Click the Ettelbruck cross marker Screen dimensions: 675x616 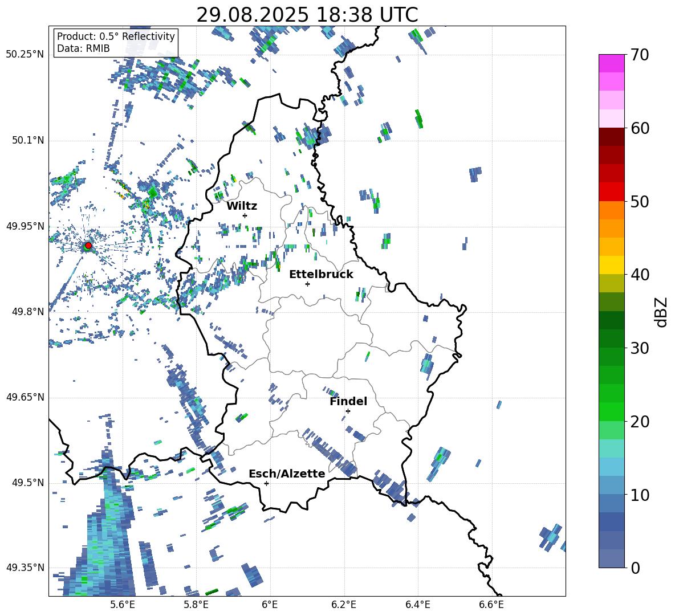[307, 284]
